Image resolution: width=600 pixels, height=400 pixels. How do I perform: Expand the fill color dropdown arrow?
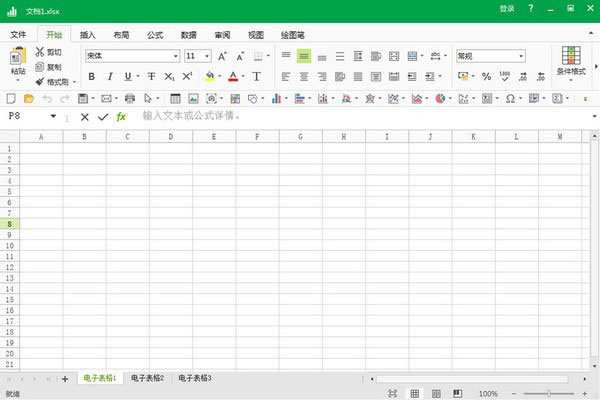[220, 76]
